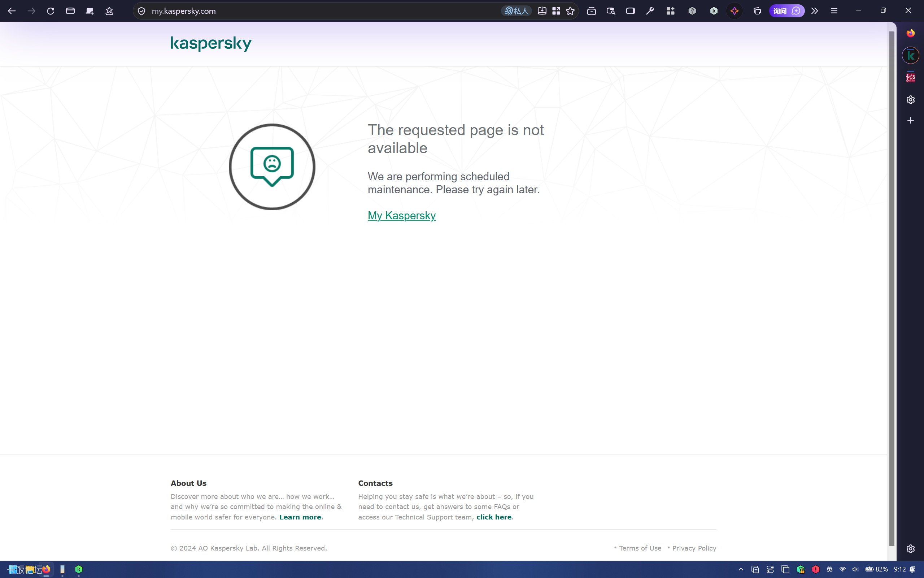Click the download icon in address bar
Image resolution: width=924 pixels, height=578 pixels.
pos(542,11)
